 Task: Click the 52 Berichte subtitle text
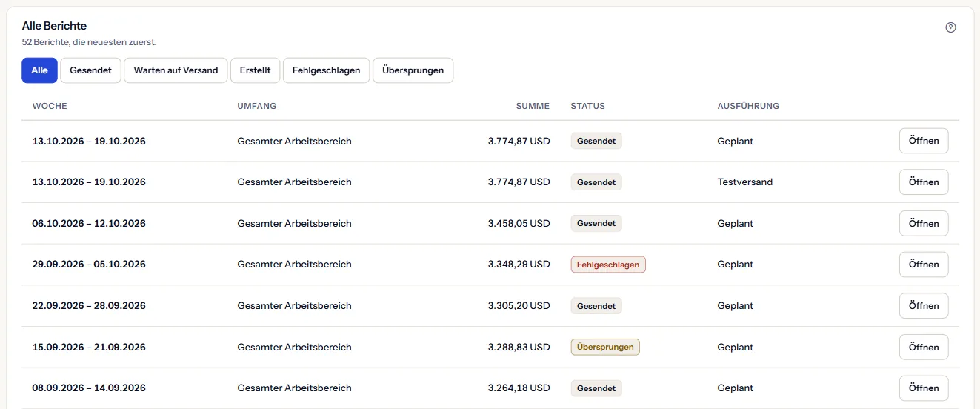[90, 42]
